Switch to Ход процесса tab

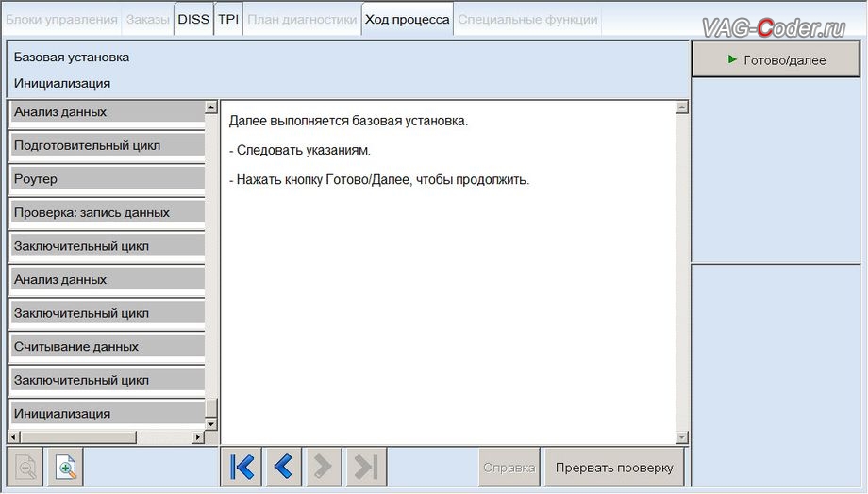point(408,20)
